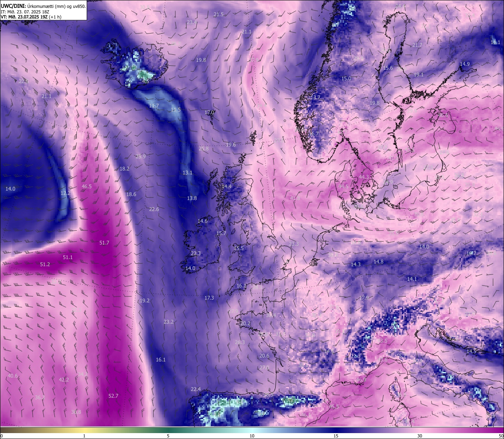Click the 17.3 value on the map

pos(209,298)
